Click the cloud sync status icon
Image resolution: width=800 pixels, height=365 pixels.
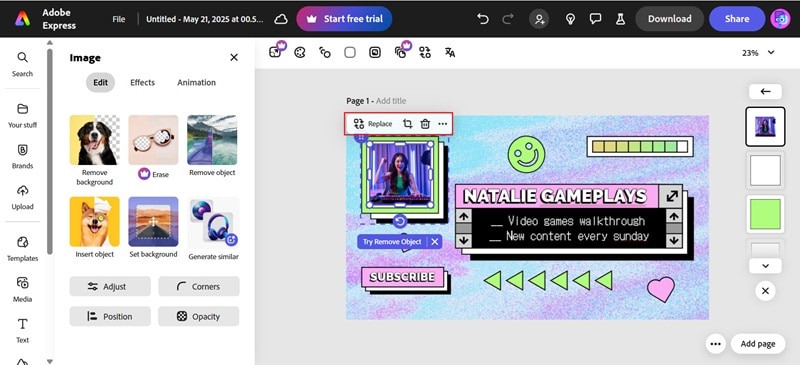tap(281, 19)
